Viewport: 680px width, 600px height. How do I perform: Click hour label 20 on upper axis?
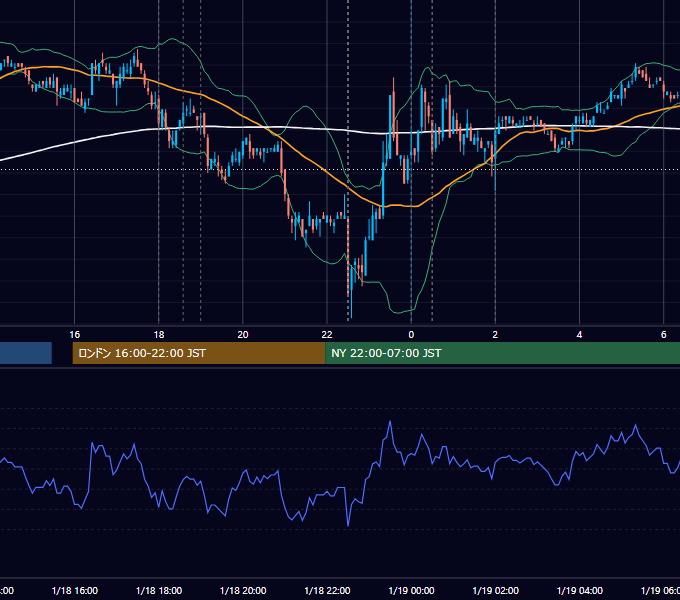tap(243, 334)
